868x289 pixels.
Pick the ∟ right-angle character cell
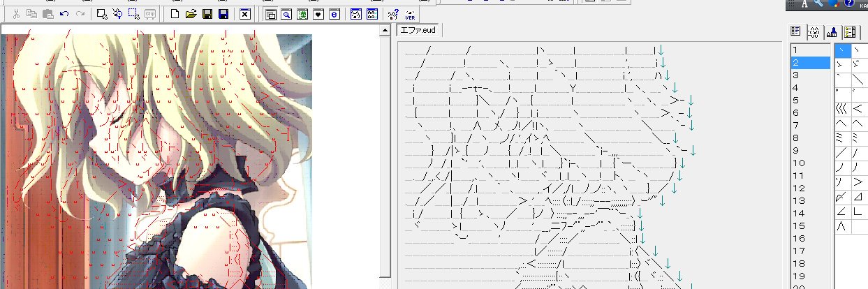[x=858, y=212]
